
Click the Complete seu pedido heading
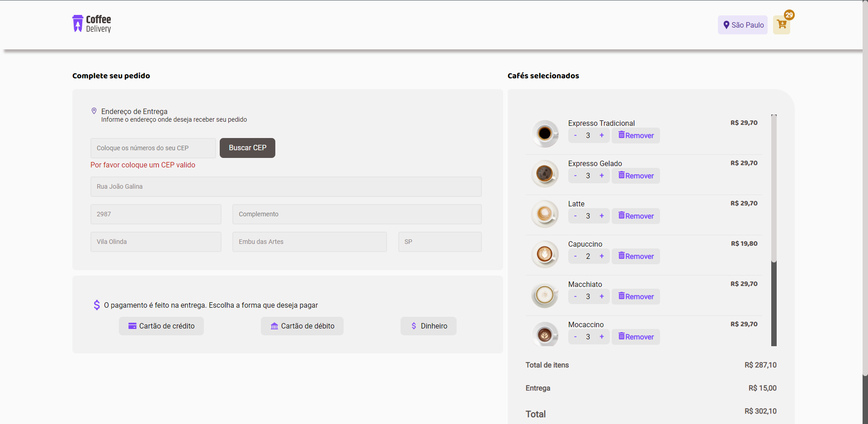[x=111, y=76]
